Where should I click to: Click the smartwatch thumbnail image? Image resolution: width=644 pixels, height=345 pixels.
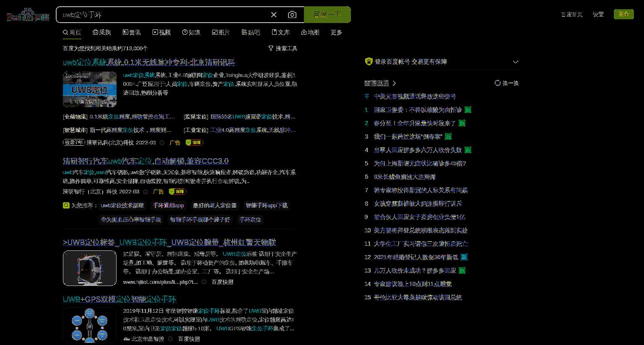coord(90,268)
